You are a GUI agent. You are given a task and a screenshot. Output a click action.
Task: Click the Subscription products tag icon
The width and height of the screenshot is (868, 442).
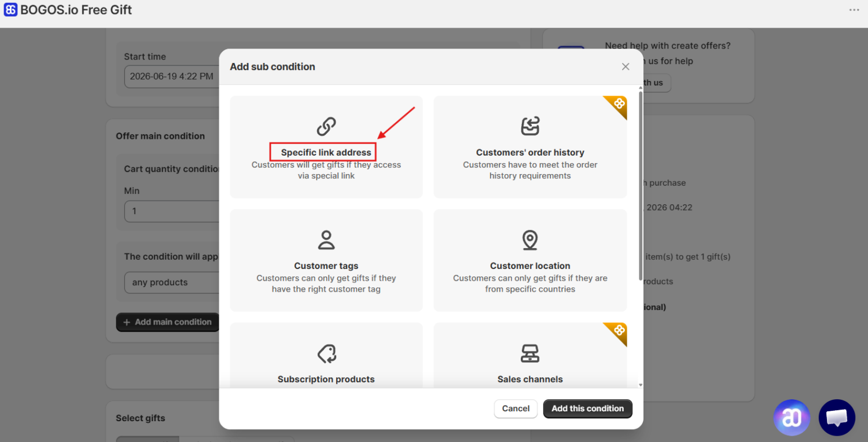[x=326, y=353]
